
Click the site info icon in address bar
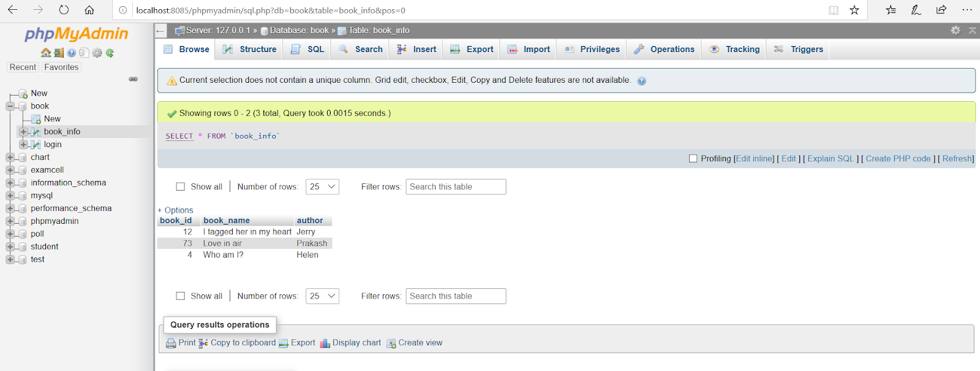[x=123, y=10]
